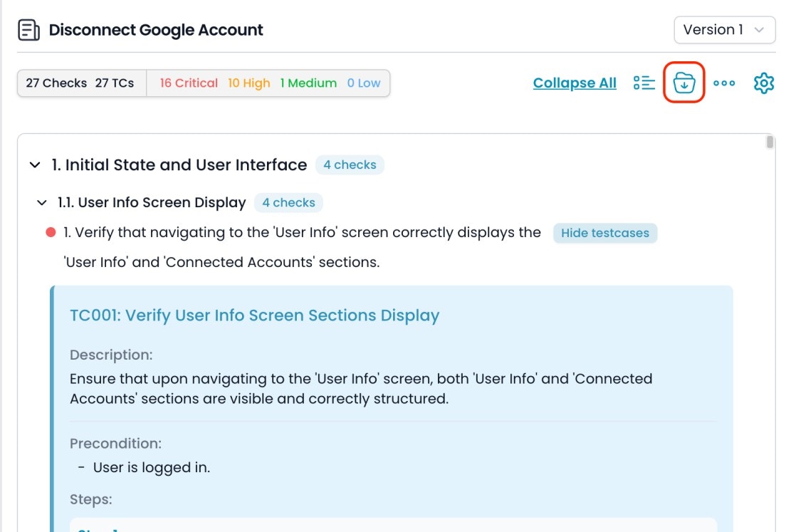Screen dimensions: 791x532
Task: Filter by 10 High
Action: [x=248, y=83]
